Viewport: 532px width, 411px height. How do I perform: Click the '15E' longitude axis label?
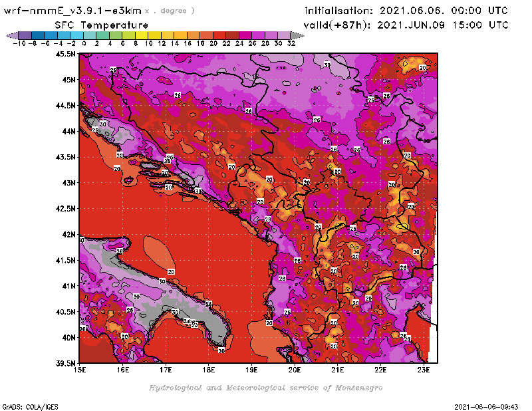(x=80, y=370)
